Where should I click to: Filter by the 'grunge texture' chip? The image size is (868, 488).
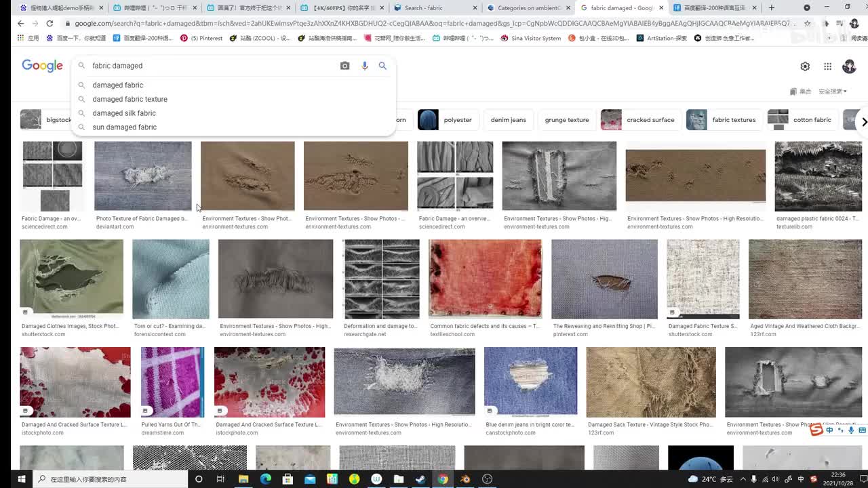click(x=567, y=120)
